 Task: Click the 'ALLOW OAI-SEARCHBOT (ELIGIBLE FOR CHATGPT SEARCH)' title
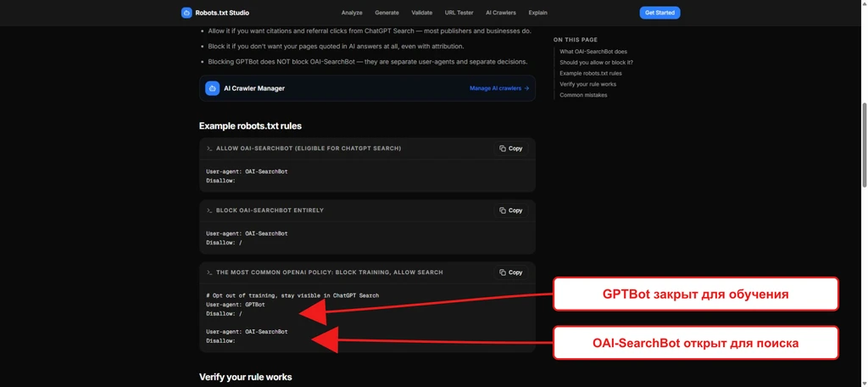click(309, 149)
